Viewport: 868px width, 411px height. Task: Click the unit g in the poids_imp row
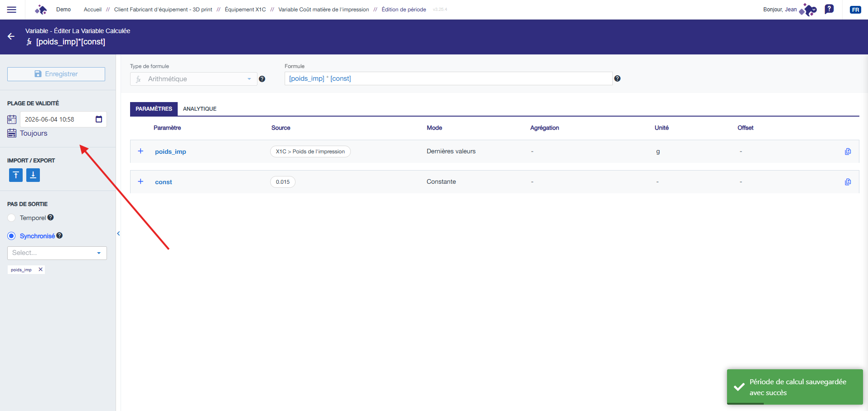658,152
